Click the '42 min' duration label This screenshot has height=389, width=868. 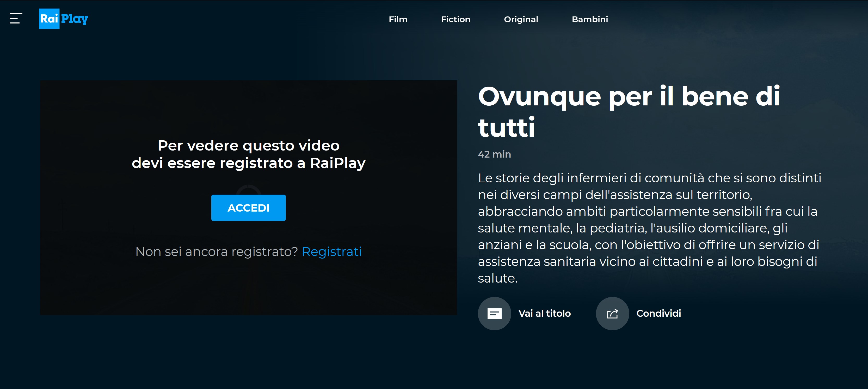click(494, 154)
